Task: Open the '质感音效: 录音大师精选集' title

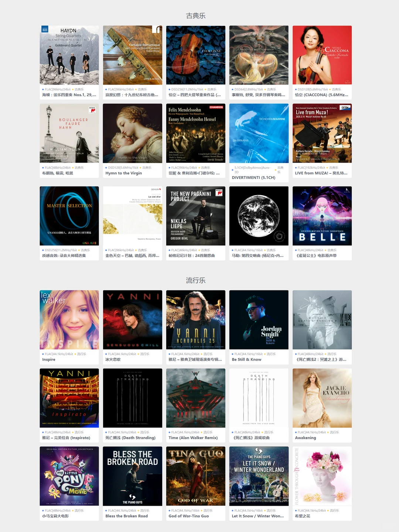Action: point(64,256)
